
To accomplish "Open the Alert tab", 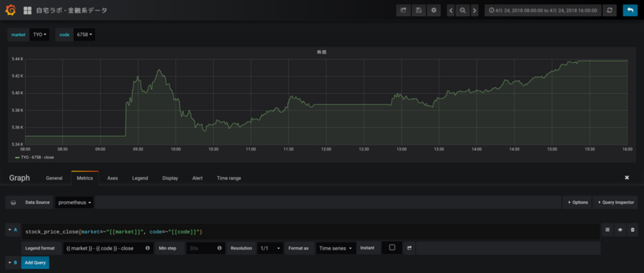I will (x=197, y=178).
